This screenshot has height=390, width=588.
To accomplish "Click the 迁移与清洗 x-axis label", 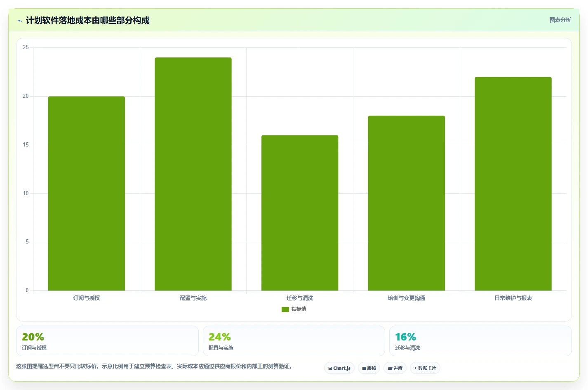I will pos(300,298).
